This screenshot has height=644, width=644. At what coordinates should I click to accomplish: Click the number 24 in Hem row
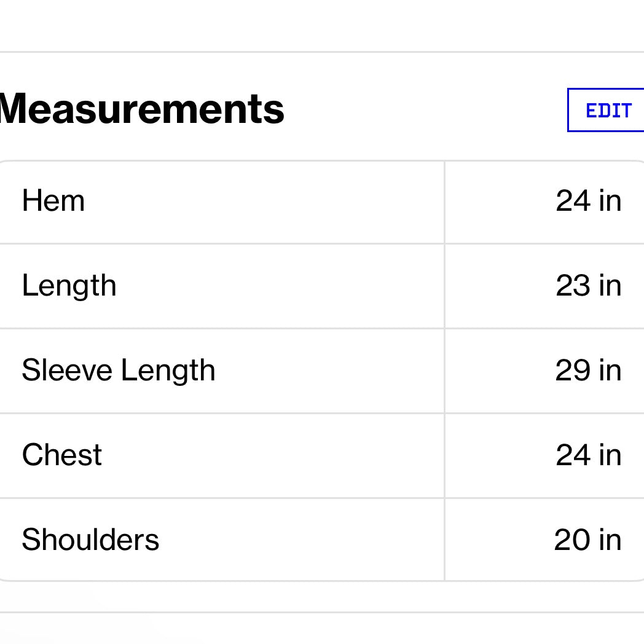573,201
